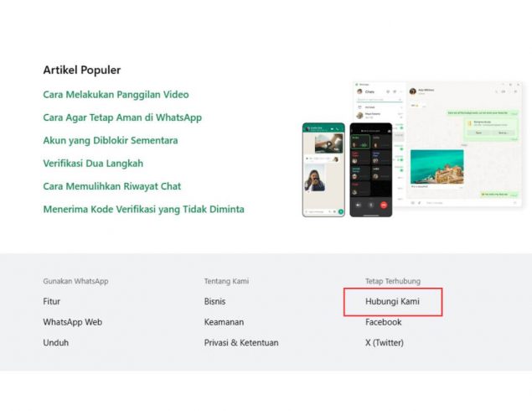Viewport: 532px width, 411px height.
Task: Open "Akun yang Diblokir Sementara" article
Action: [x=111, y=140]
